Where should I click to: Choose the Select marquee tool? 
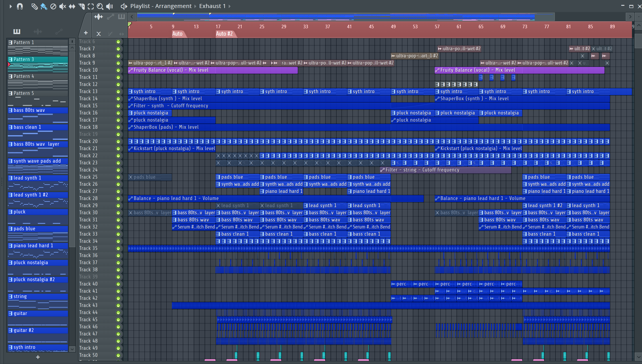[x=91, y=6]
